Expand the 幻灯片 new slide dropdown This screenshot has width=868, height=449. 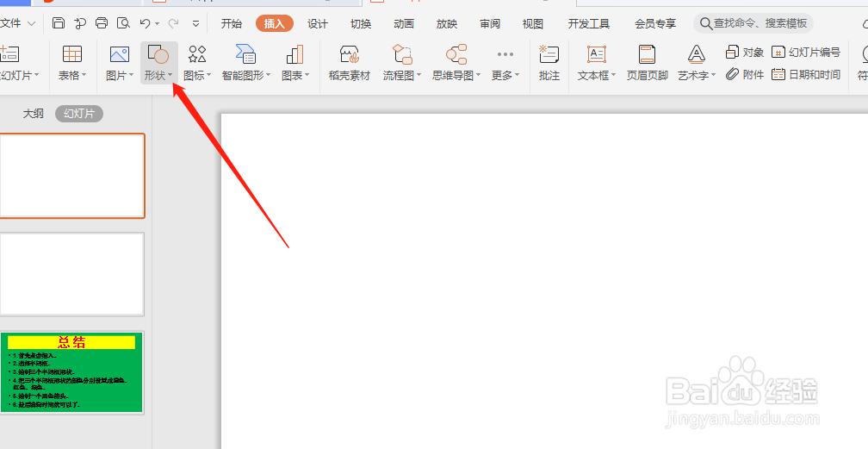pyautogui.click(x=20, y=75)
